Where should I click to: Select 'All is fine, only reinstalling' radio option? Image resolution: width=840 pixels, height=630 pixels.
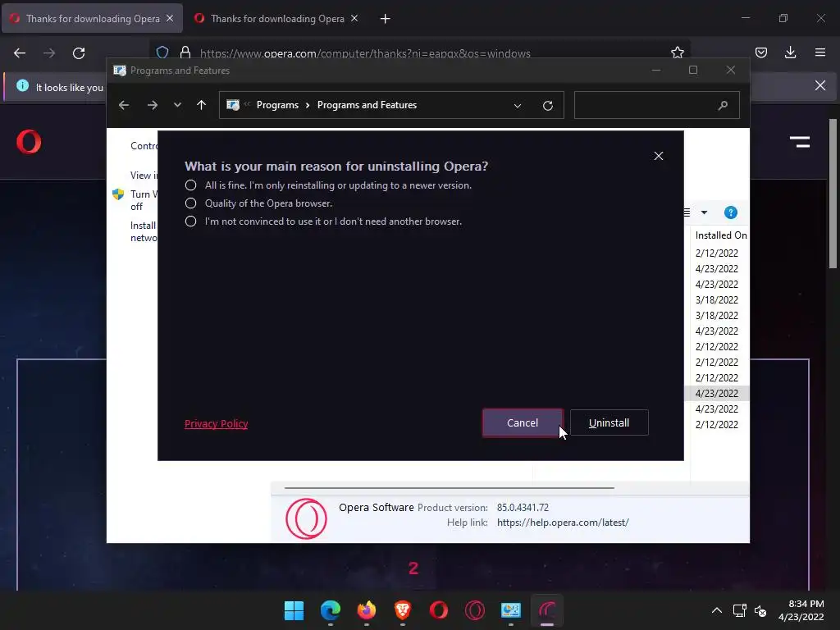coord(190,185)
